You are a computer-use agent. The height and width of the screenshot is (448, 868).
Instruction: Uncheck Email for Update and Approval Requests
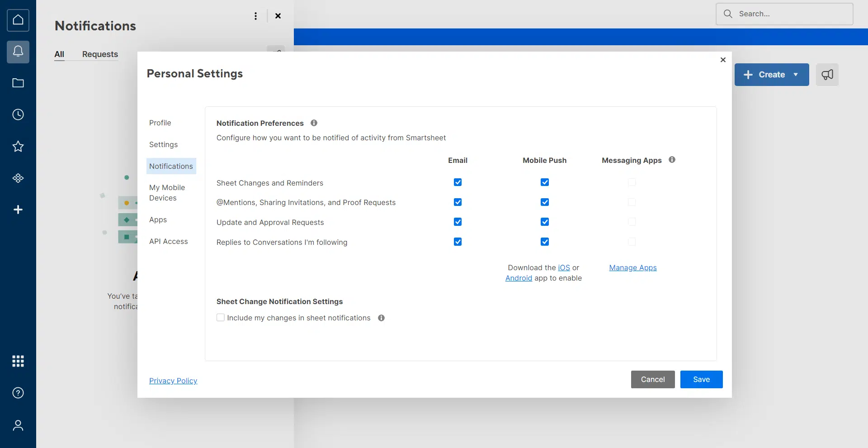pos(458,222)
